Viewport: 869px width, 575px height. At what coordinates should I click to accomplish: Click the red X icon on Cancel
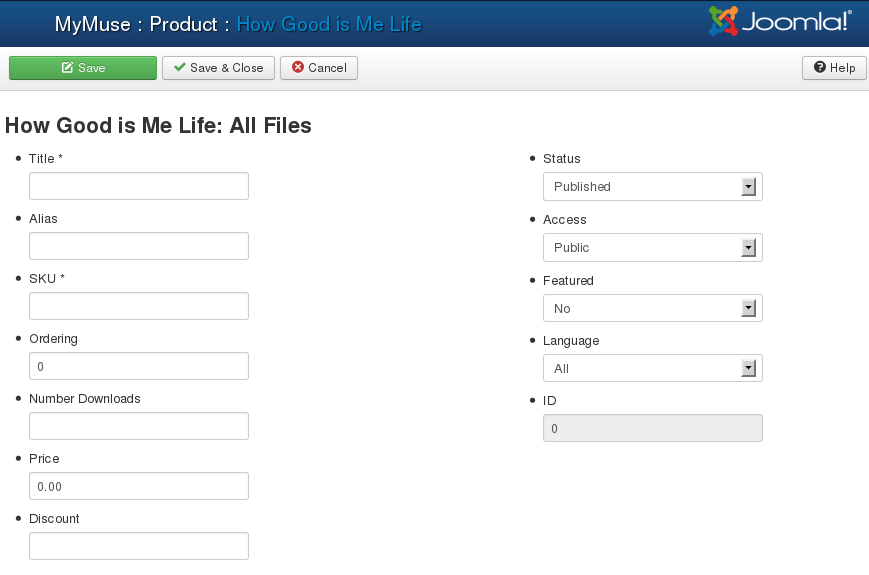298,68
